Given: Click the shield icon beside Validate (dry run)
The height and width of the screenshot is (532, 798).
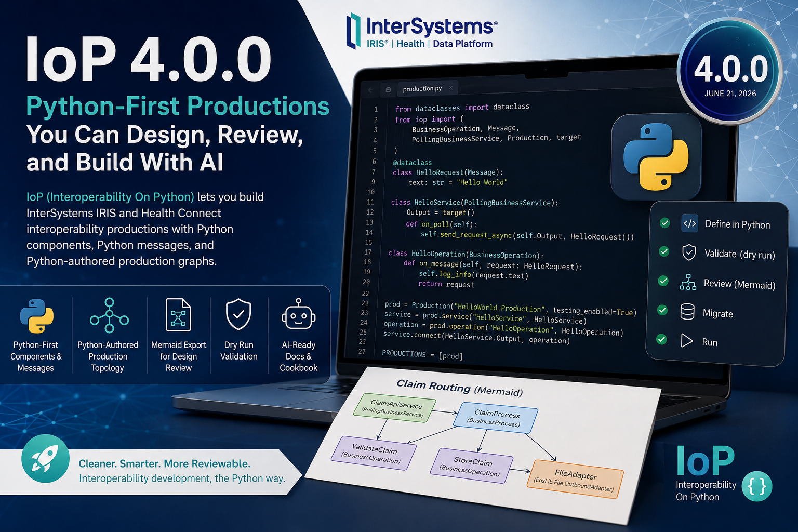Looking at the screenshot, I should point(689,252).
